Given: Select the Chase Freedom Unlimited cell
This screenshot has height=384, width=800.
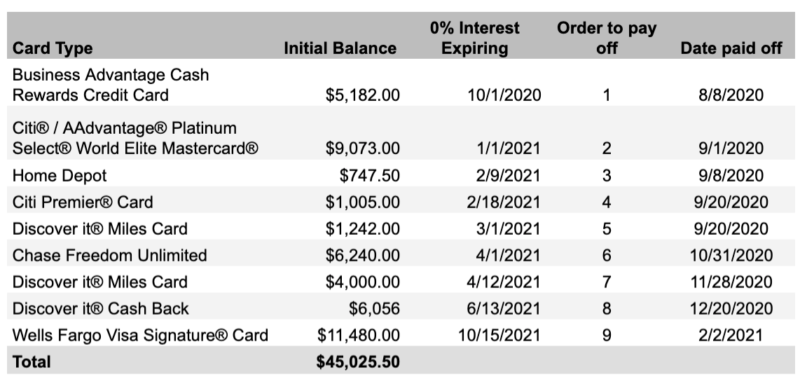Looking at the screenshot, I should click(x=110, y=255).
